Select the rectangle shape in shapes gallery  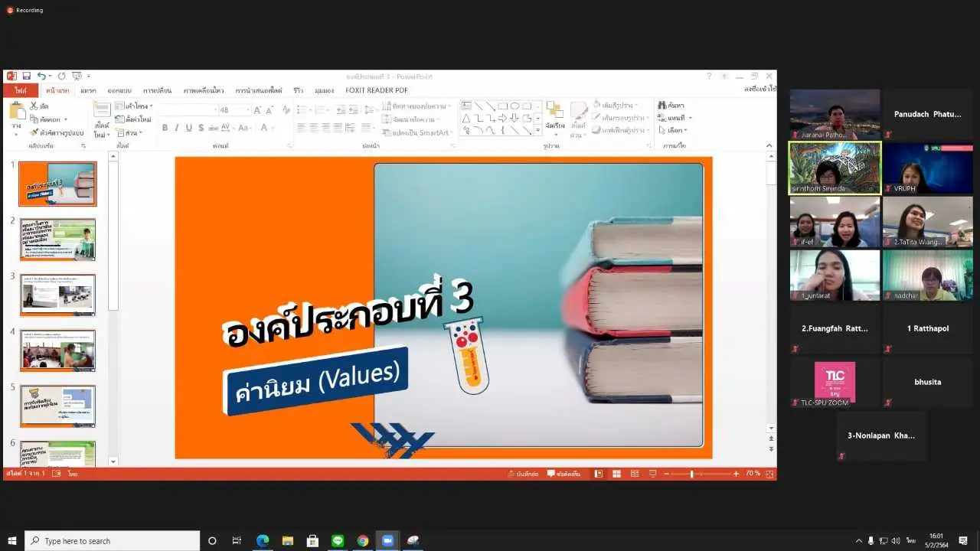[502, 106]
